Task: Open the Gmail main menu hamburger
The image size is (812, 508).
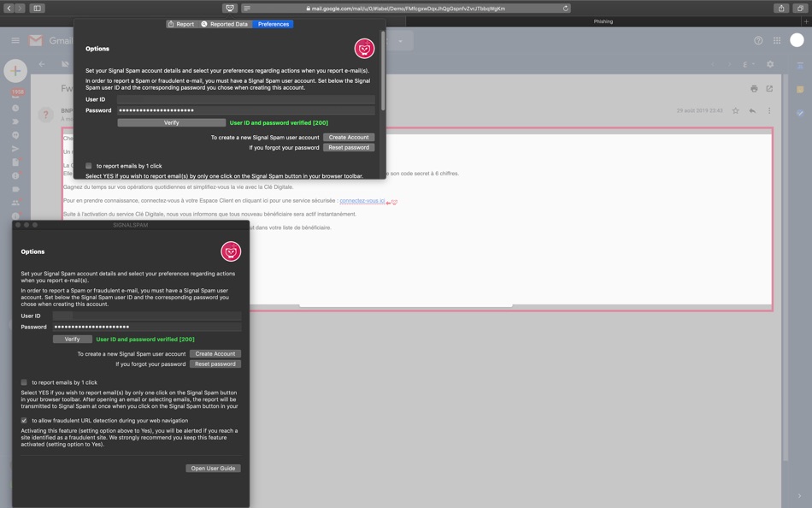Action: click(x=15, y=40)
